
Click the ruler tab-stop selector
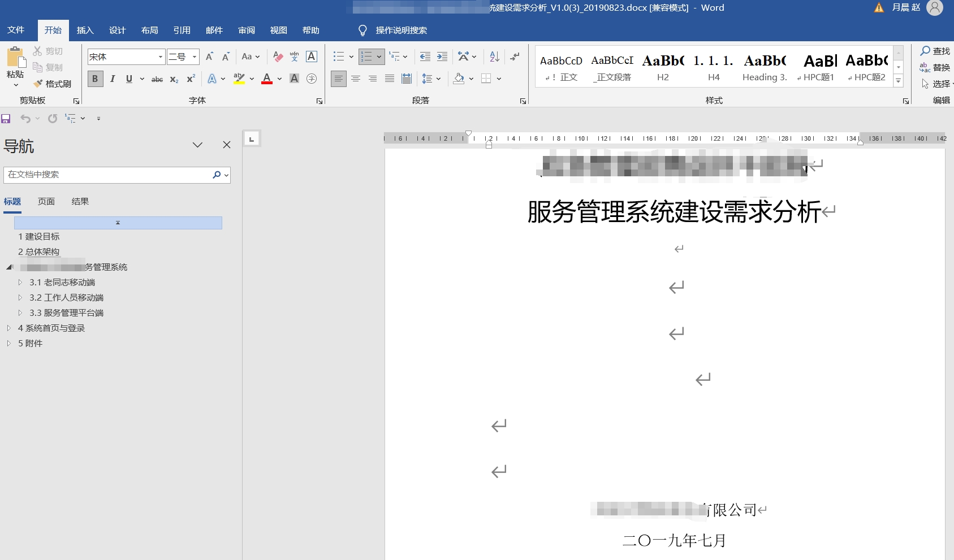click(252, 138)
